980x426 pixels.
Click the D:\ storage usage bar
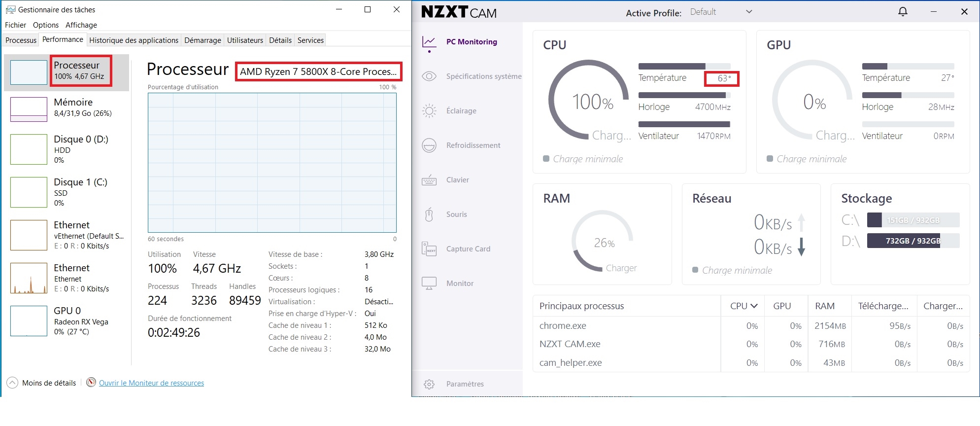(912, 241)
